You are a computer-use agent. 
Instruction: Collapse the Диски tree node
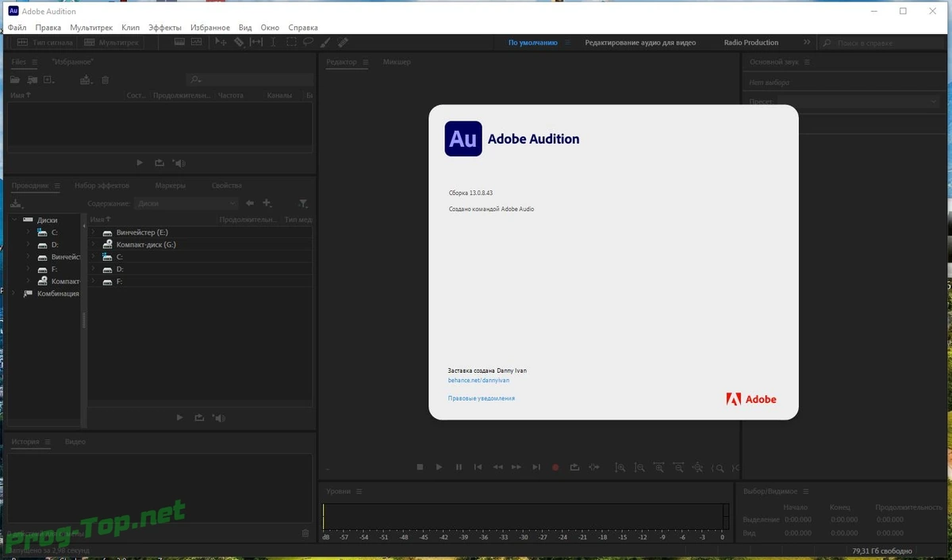point(14,220)
